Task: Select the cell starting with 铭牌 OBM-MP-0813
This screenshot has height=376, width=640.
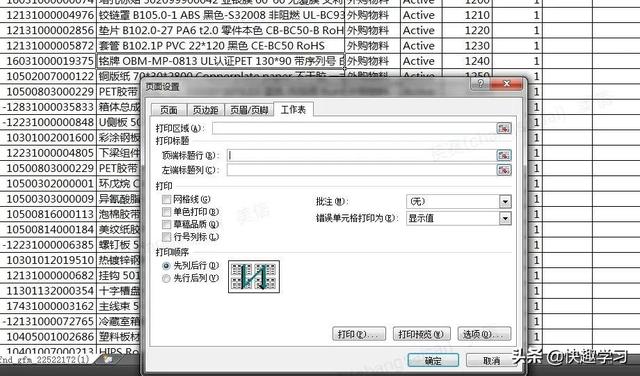Action: [221, 61]
